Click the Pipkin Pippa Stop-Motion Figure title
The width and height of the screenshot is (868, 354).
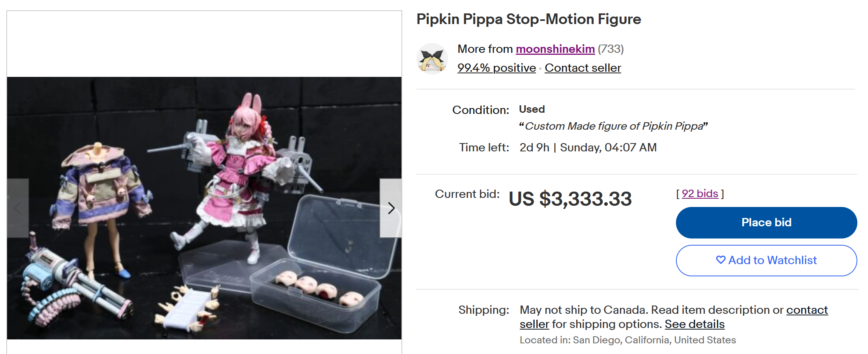click(528, 19)
